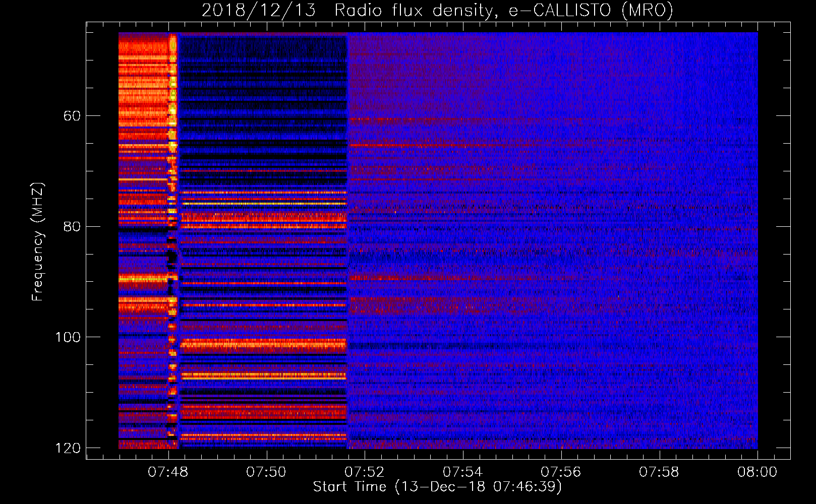Select the 07:50 time tick label

coord(266,472)
